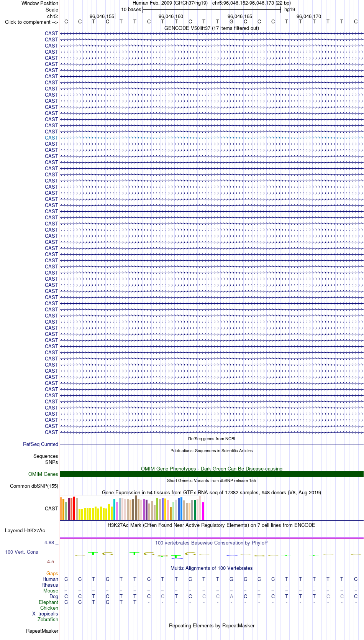The width and height of the screenshot is (364, 640).
Task: Open the Common dbSNP(155) track label
Action: [34, 486]
